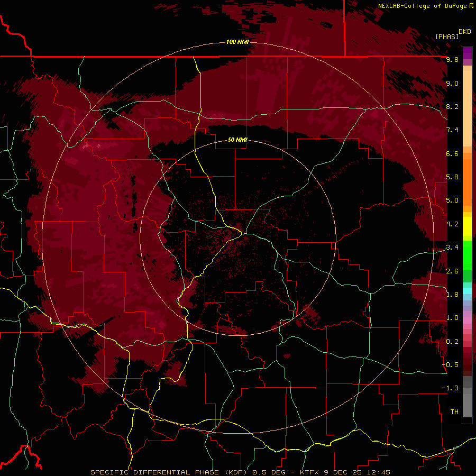Click the 12:45 timestamp
Viewport: 476px width, 476px height.
[x=378, y=472]
